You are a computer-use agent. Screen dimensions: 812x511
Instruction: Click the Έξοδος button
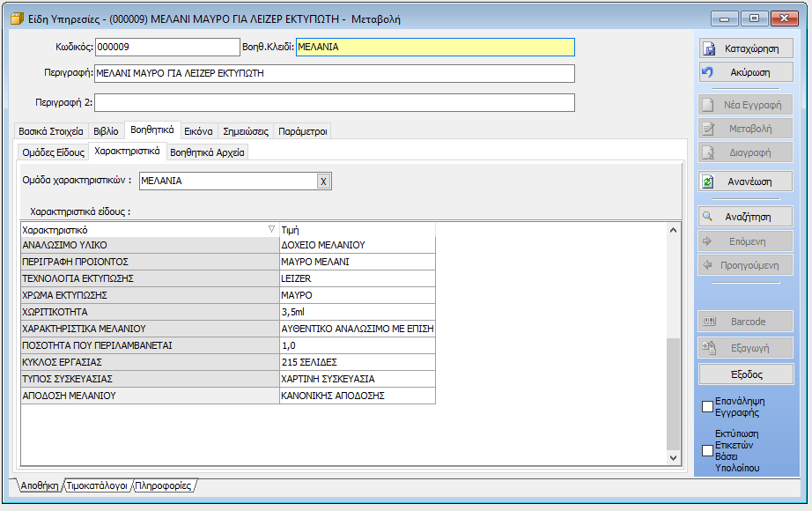tap(746, 374)
